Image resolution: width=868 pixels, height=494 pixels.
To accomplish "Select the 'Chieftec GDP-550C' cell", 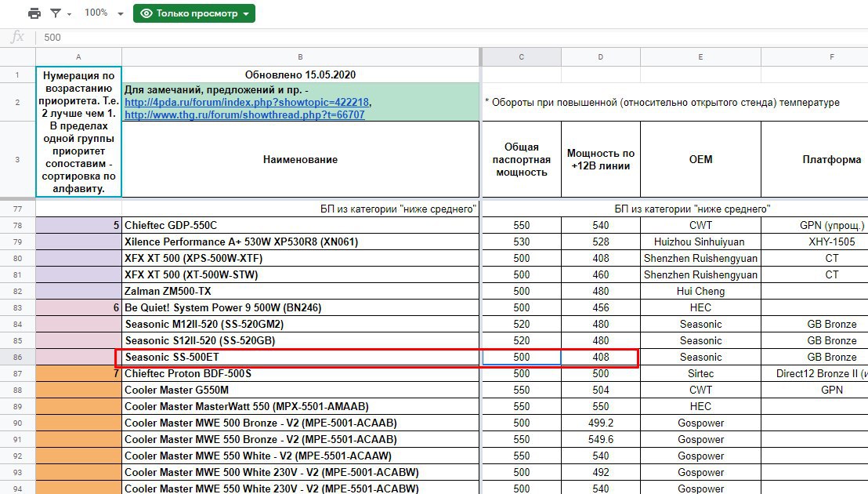I will click(301, 225).
